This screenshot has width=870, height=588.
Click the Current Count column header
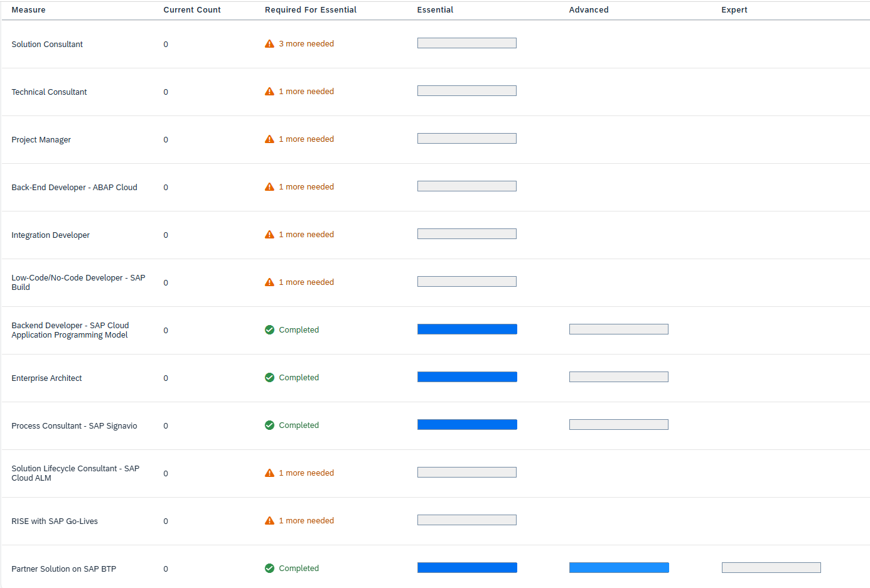coord(192,10)
